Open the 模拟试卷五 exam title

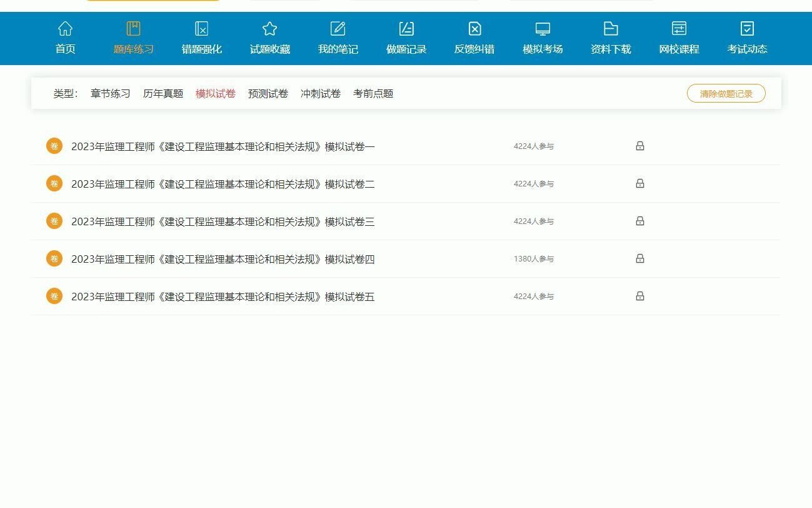(223, 297)
